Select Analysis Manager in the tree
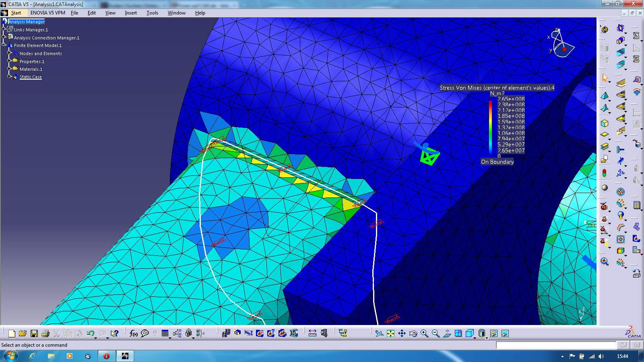 [27, 22]
